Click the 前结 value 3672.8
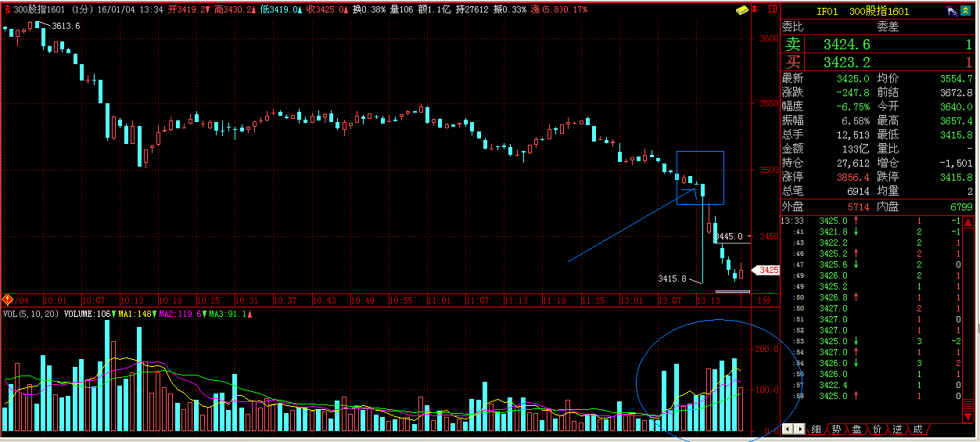 point(957,92)
